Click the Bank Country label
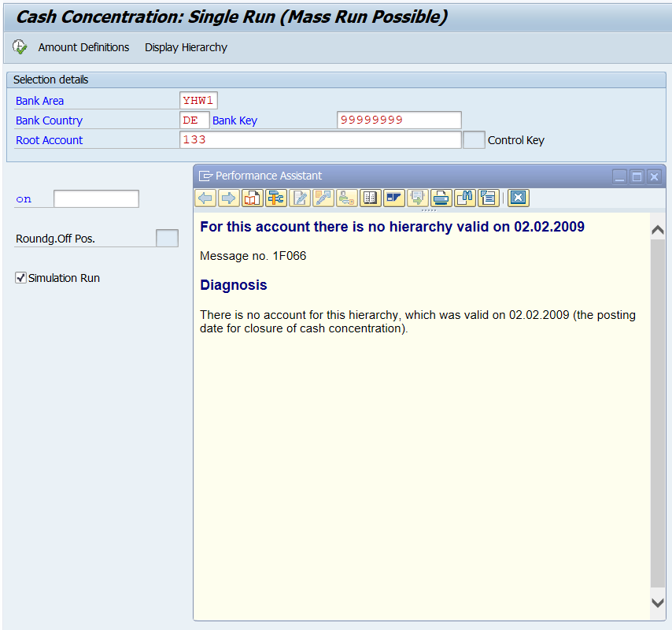 click(50, 120)
